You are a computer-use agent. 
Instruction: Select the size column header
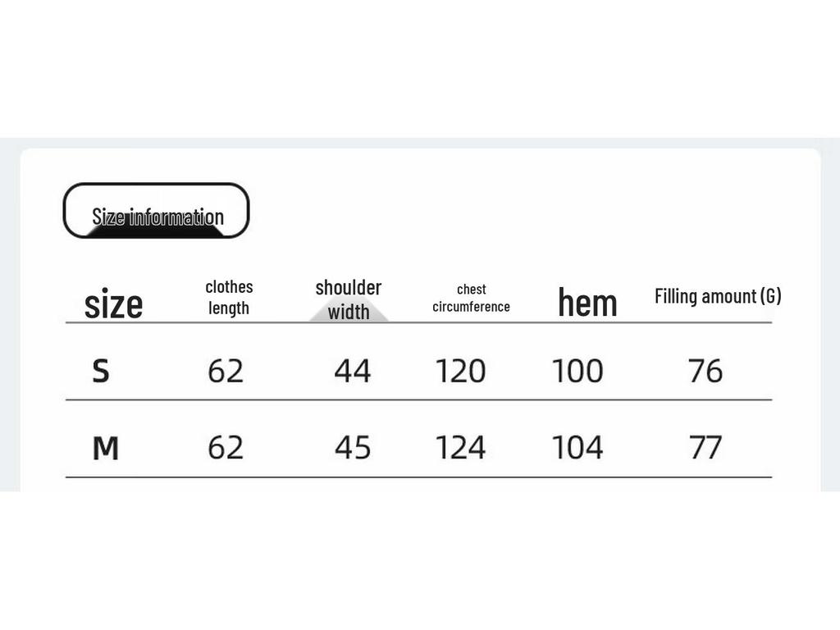[113, 304]
